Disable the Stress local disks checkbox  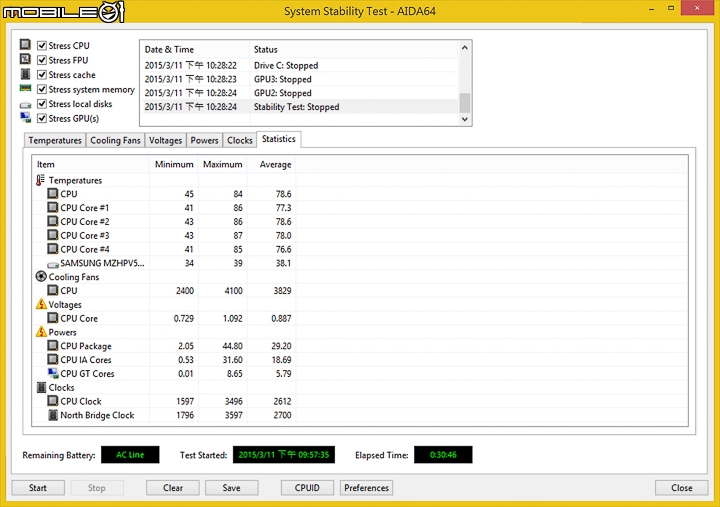tap(42, 104)
